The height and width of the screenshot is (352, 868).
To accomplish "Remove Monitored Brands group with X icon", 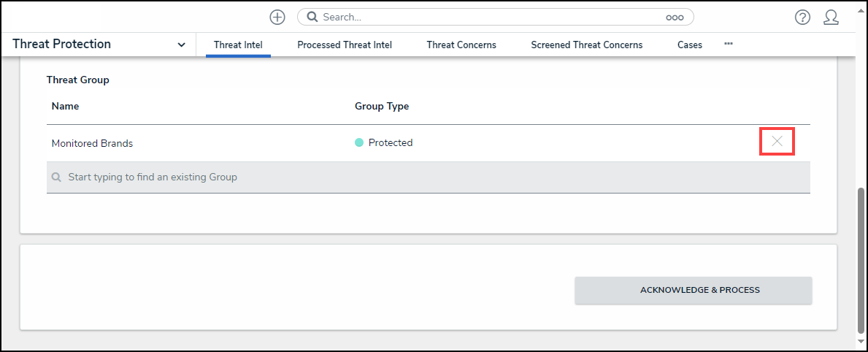I will click(x=777, y=142).
